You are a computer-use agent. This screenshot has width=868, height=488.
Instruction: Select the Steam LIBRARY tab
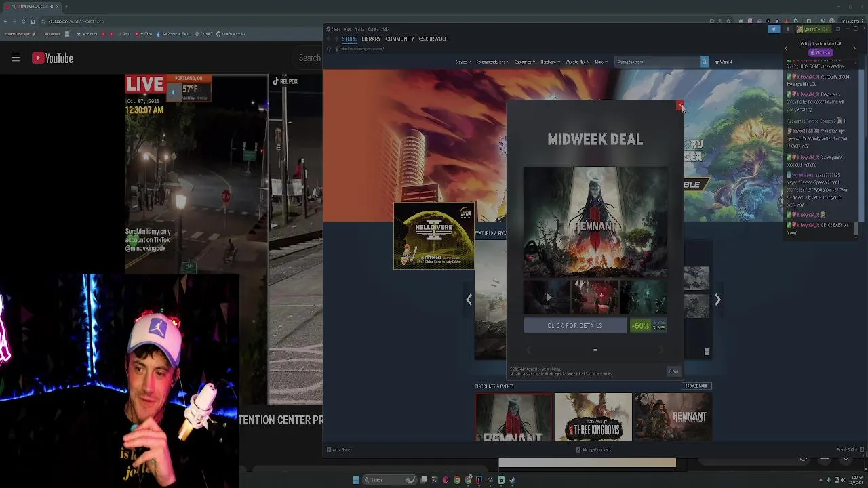pos(371,39)
